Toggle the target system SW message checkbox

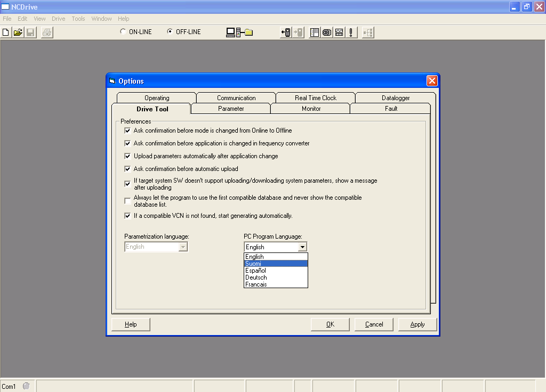click(127, 184)
